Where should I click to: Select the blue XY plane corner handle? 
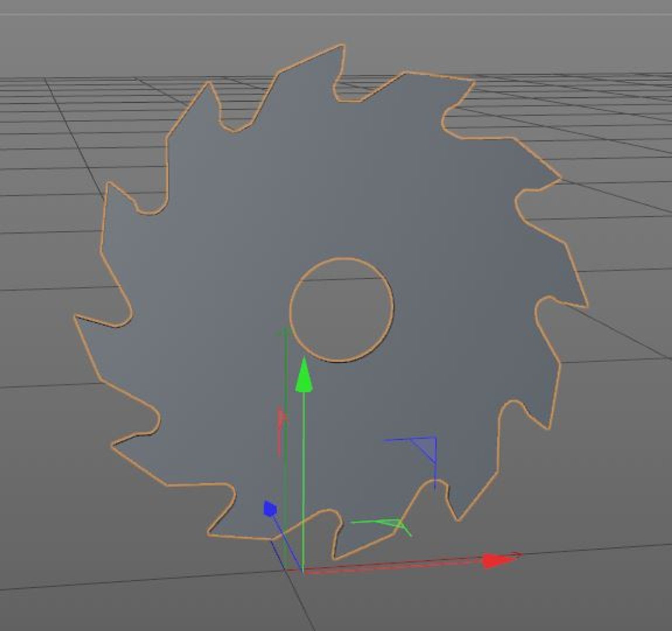point(423,450)
